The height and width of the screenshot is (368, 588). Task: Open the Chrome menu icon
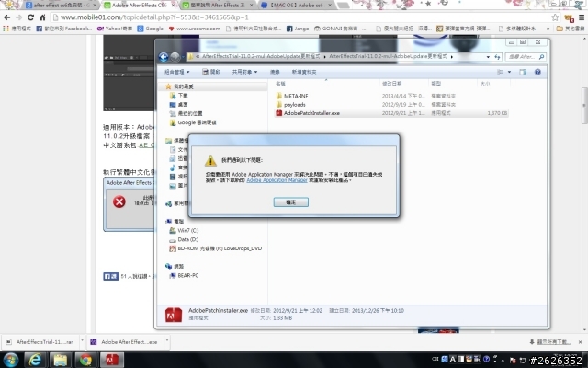(582, 17)
